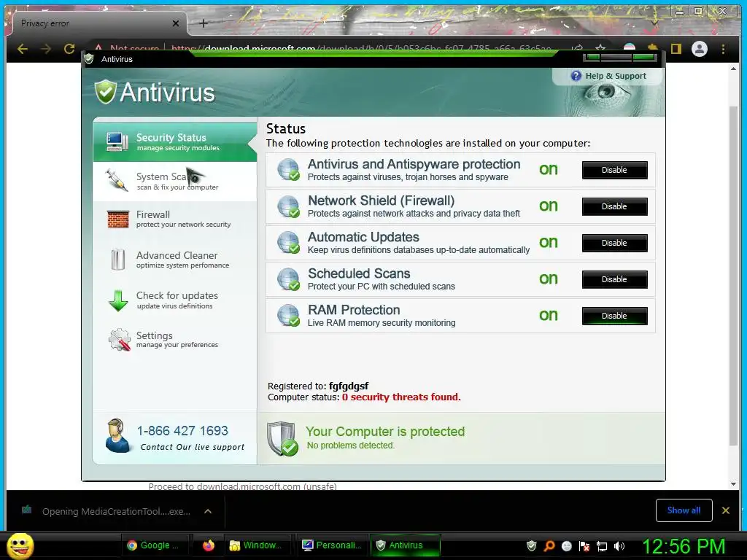Click 'Your Computer is protected' text
The width and height of the screenshot is (747, 560).
[x=385, y=432]
